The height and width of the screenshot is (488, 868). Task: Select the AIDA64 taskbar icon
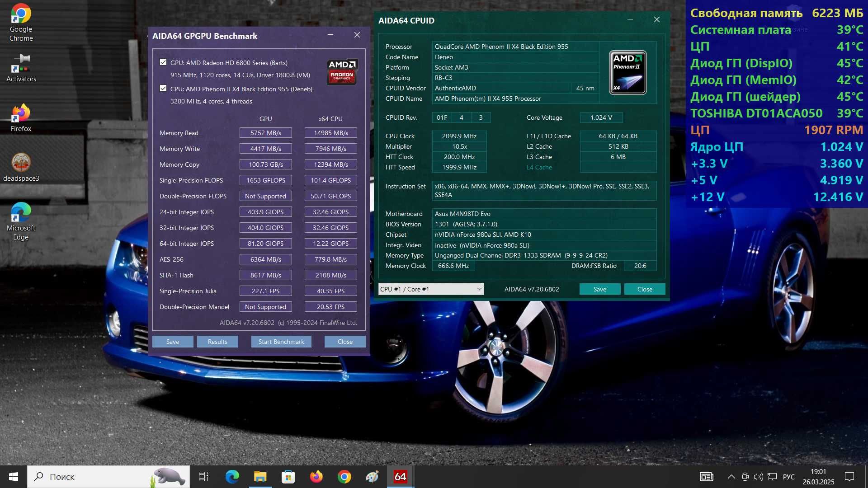[x=401, y=477]
